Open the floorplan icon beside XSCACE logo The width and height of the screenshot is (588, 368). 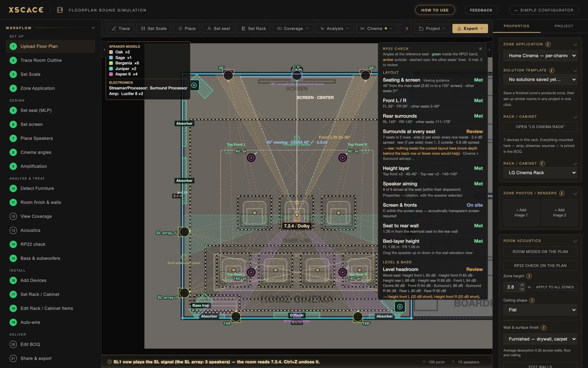pyautogui.click(x=60, y=10)
